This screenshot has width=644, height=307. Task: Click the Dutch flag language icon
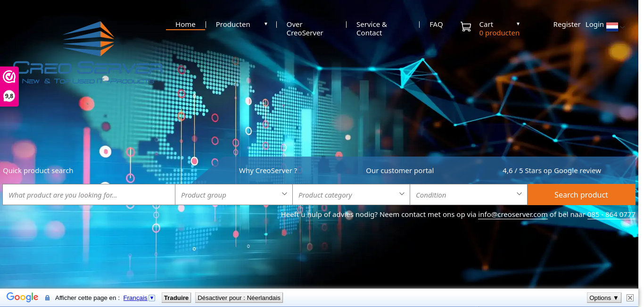[x=612, y=26]
